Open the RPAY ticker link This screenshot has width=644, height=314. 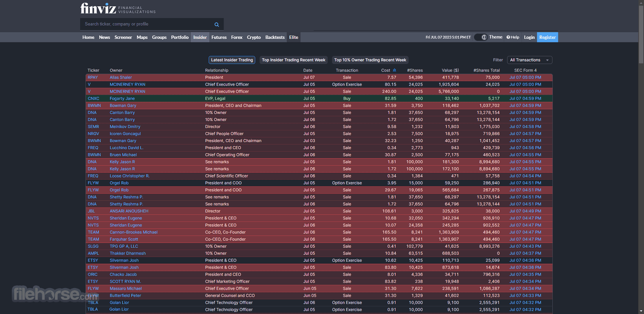point(93,77)
